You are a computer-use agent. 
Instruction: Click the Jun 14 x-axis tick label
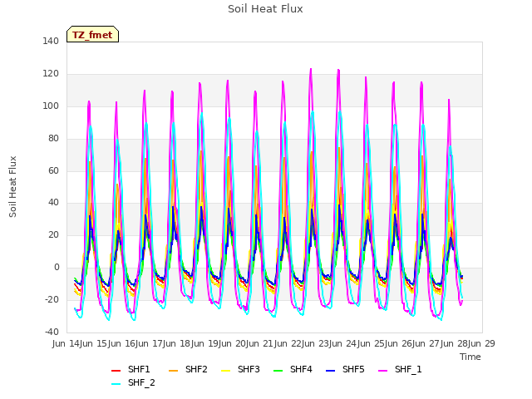(66, 343)
